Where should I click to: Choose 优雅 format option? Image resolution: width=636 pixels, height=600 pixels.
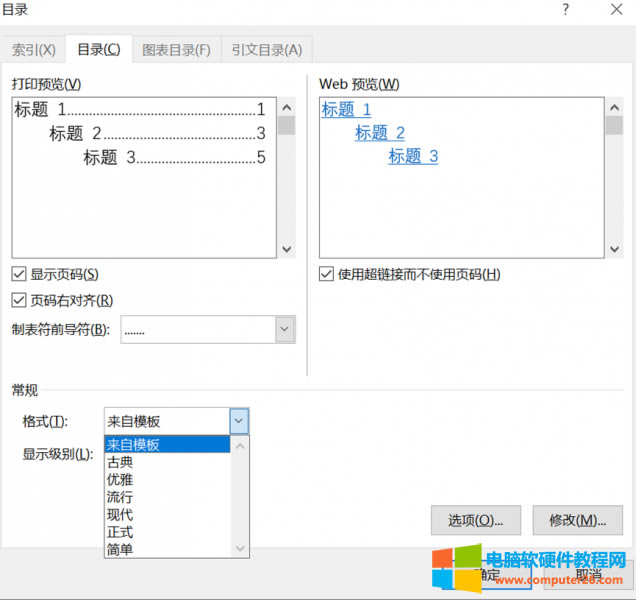tap(120, 479)
